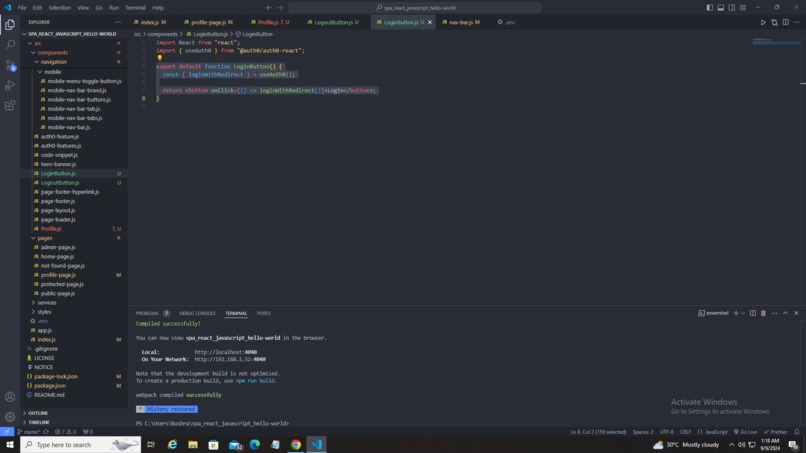Toggle Secondary Side Bar layout button
Screen dimensions: 806x453
[x=731, y=8]
